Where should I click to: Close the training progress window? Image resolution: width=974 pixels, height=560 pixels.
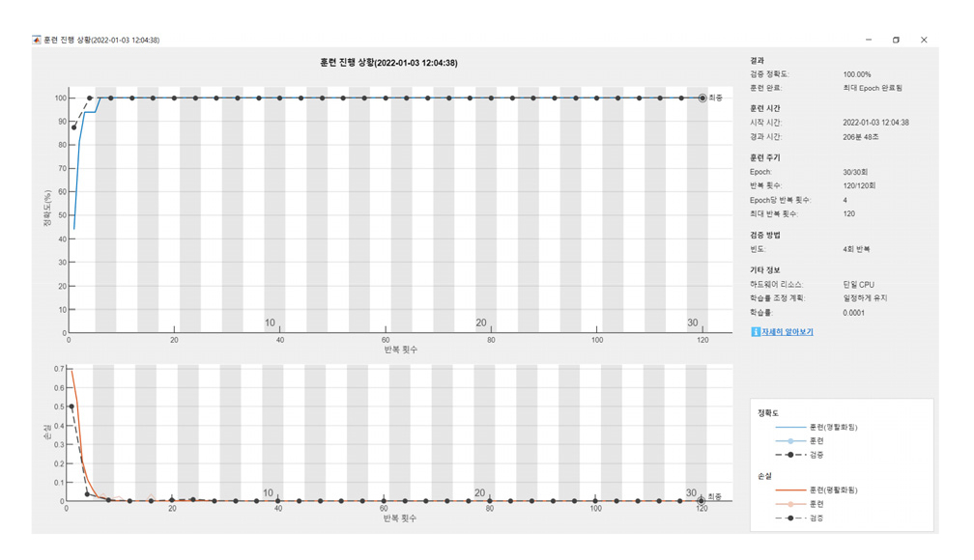[x=924, y=41]
